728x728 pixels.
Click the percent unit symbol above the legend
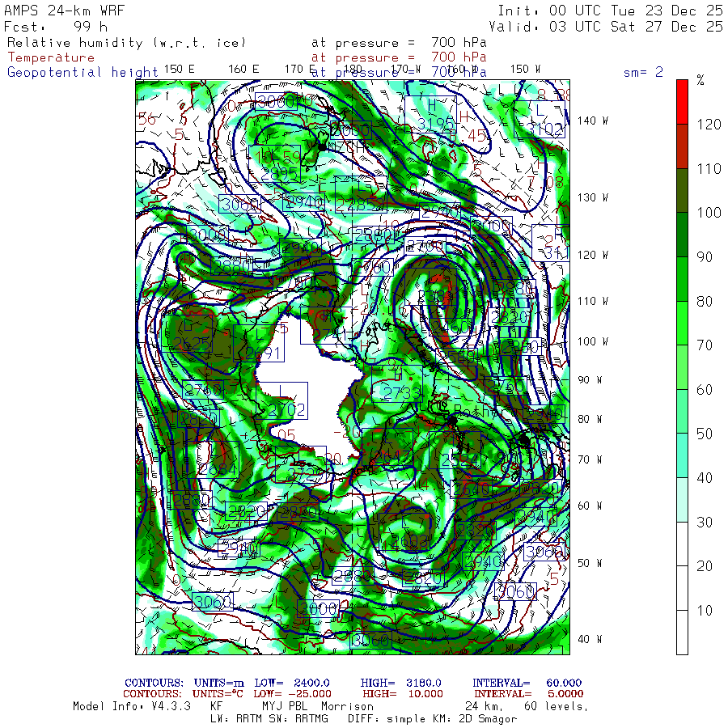point(700,80)
